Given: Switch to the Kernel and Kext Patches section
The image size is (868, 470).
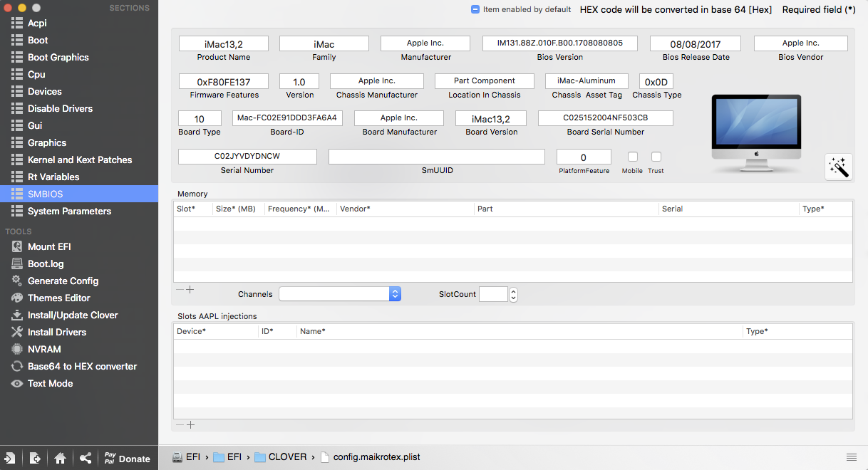Looking at the screenshot, I should tap(80, 160).
